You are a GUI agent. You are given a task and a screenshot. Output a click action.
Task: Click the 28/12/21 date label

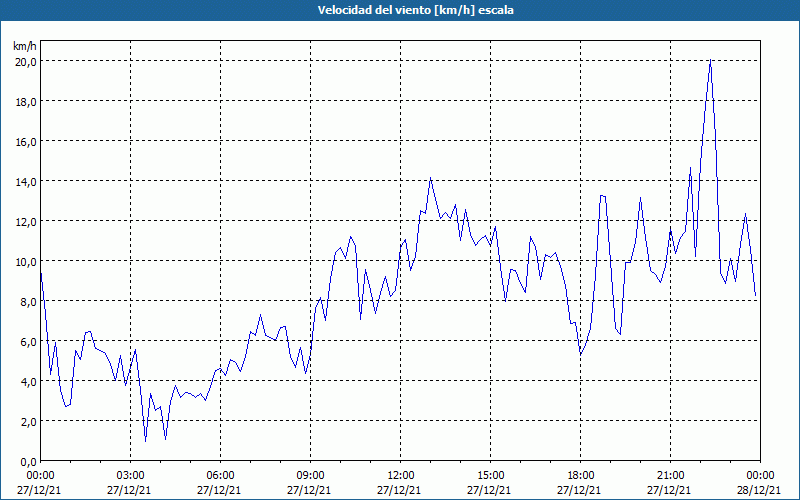(x=760, y=490)
